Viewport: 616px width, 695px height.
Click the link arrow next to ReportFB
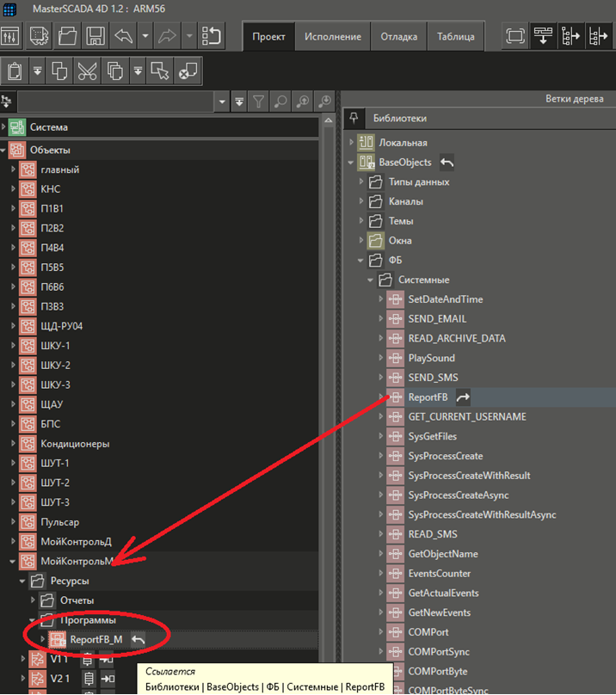pyautogui.click(x=463, y=397)
